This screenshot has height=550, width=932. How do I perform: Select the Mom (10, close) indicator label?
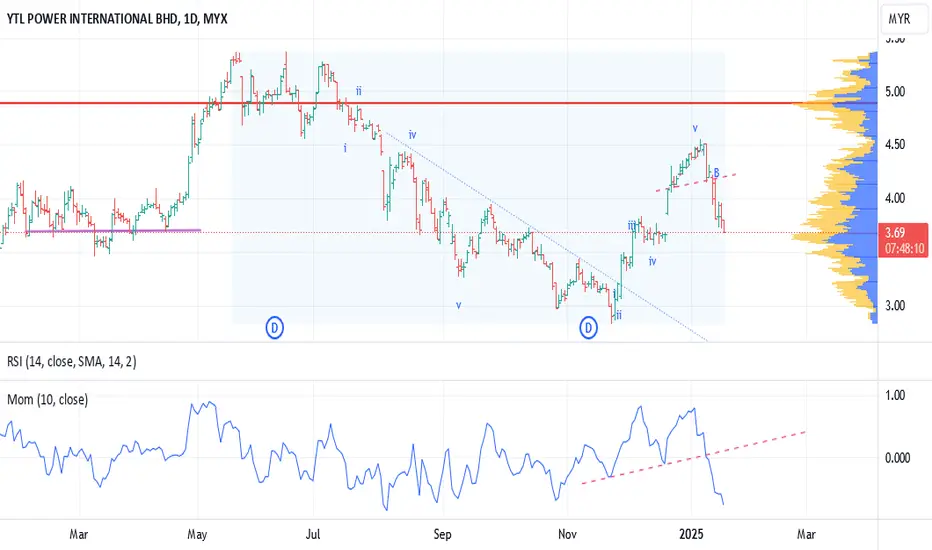[x=48, y=400]
